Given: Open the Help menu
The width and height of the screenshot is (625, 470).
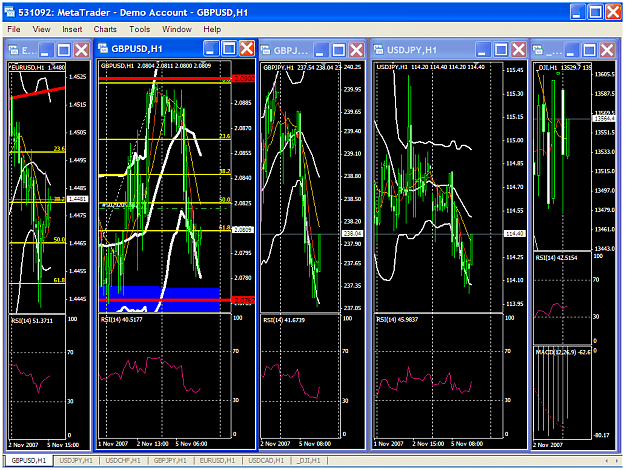Looking at the screenshot, I should point(212,29).
